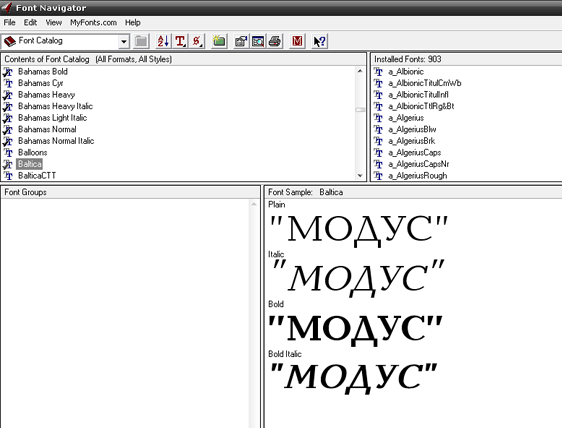Open the File menu

pos(9,23)
